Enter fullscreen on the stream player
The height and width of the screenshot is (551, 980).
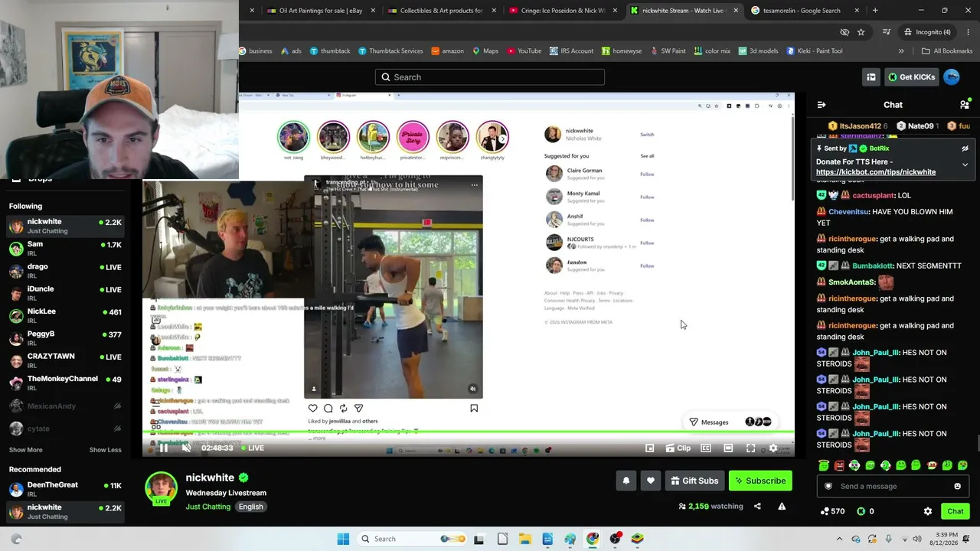[x=750, y=448]
